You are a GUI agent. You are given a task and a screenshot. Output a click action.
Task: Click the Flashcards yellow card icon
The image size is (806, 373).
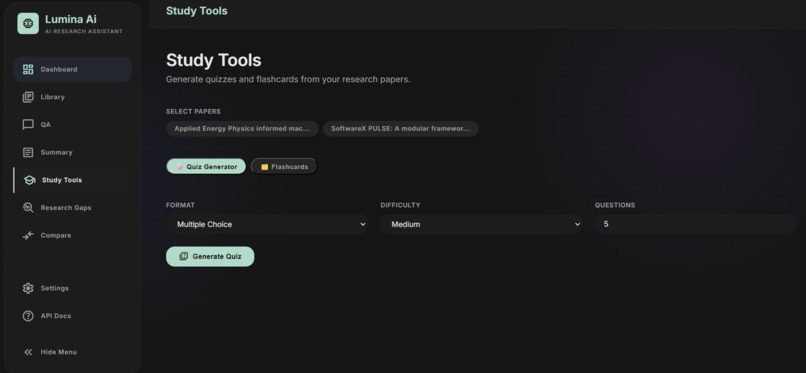(264, 167)
